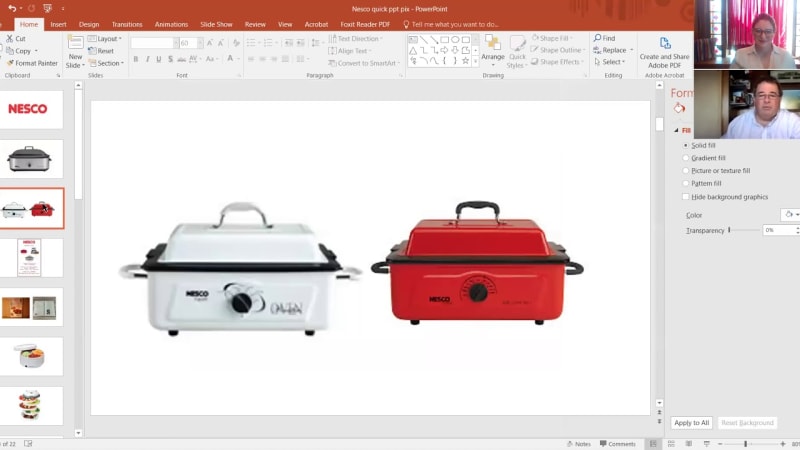Check Hide background graphics box
This screenshot has width=800, height=450.
coord(686,197)
